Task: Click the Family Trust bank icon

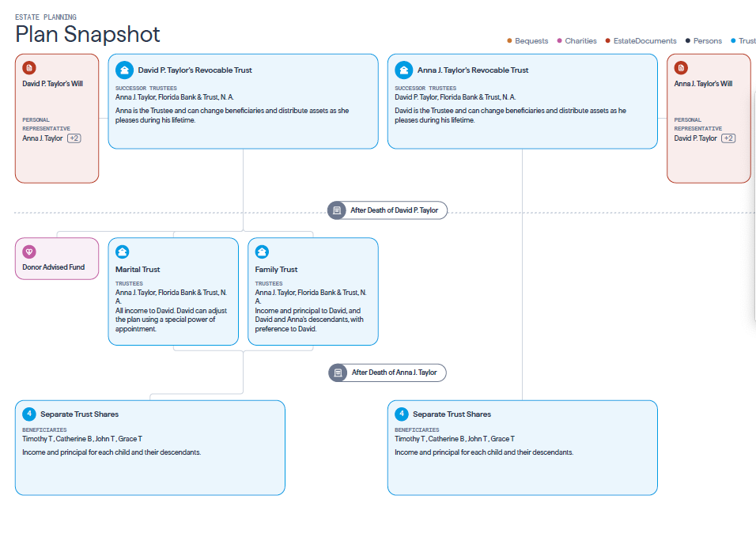Action: (262, 252)
